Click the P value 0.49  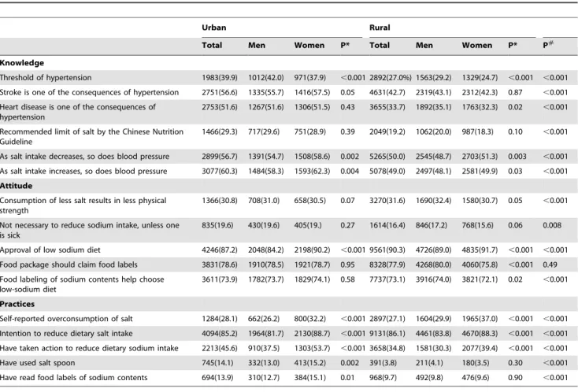[550, 265]
